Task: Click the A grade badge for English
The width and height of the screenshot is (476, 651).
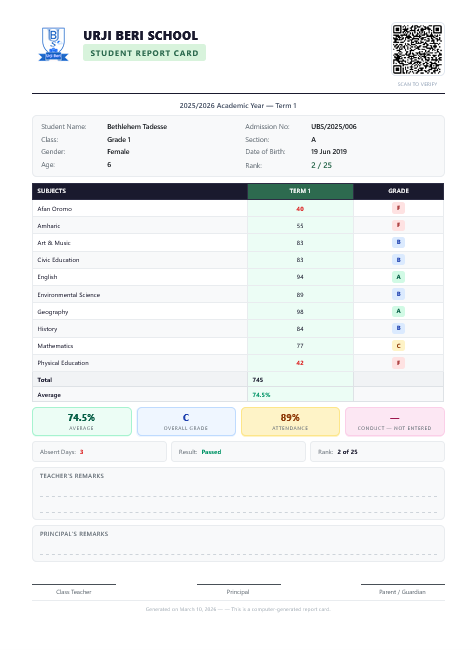Action: pos(398,277)
